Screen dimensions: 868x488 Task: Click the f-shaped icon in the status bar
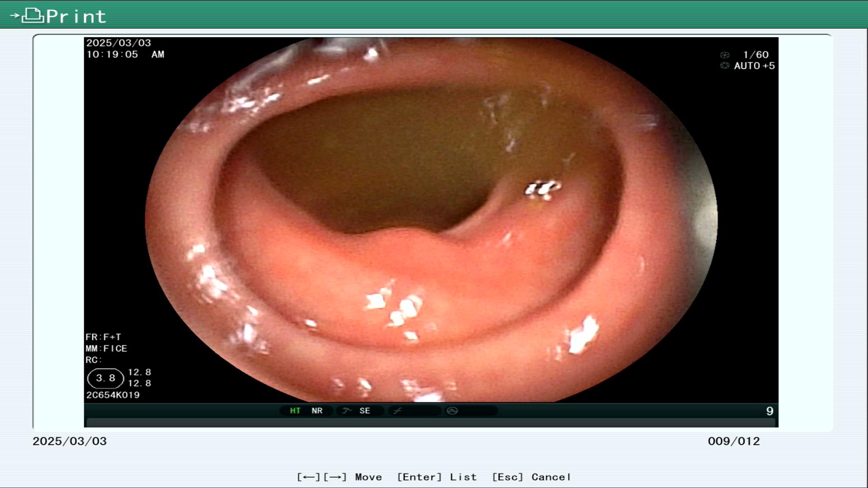coord(397,411)
